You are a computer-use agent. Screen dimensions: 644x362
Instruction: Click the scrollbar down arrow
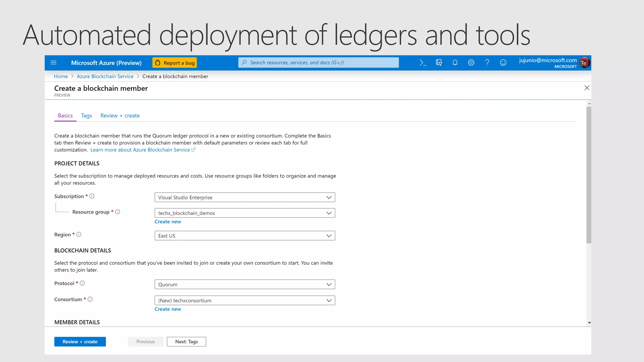point(589,323)
